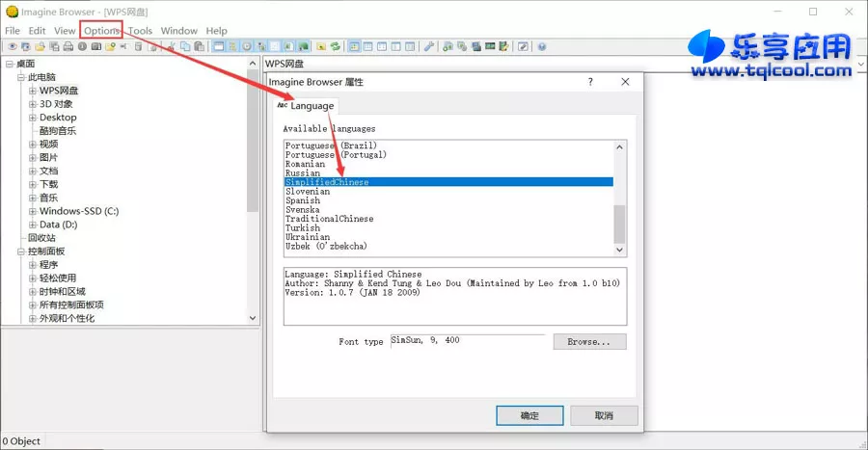Image resolution: width=868 pixels, height=450 pixels.
Task: Click the green film strip icon in toolbar
Action: pyautogui.click(x=490, y=46)
